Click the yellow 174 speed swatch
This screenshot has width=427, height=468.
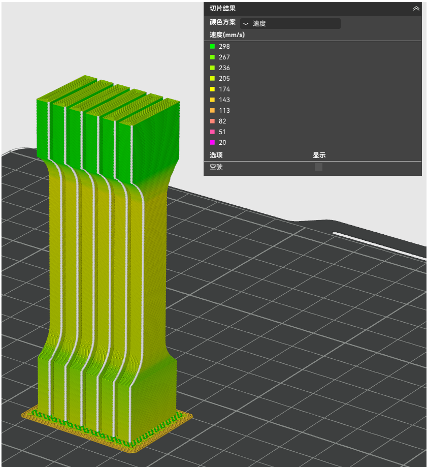212,89
